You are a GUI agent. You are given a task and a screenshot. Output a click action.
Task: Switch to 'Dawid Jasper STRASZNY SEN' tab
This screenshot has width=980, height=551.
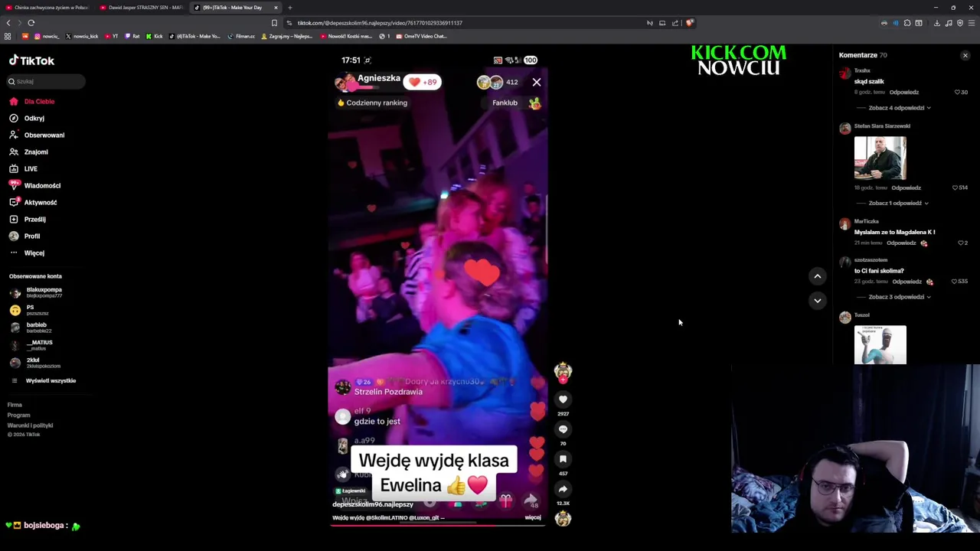tap(142, 8)
